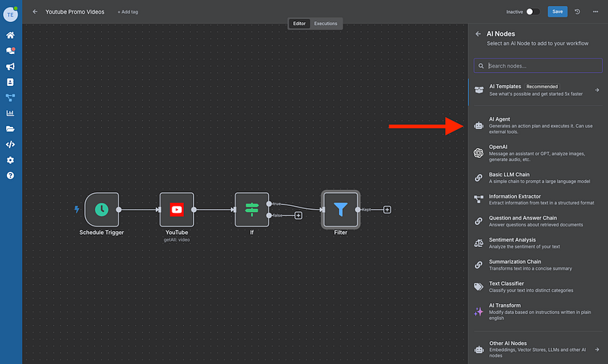
Task: Toggle the workflow Inactive switch
Action: point(533,12)
